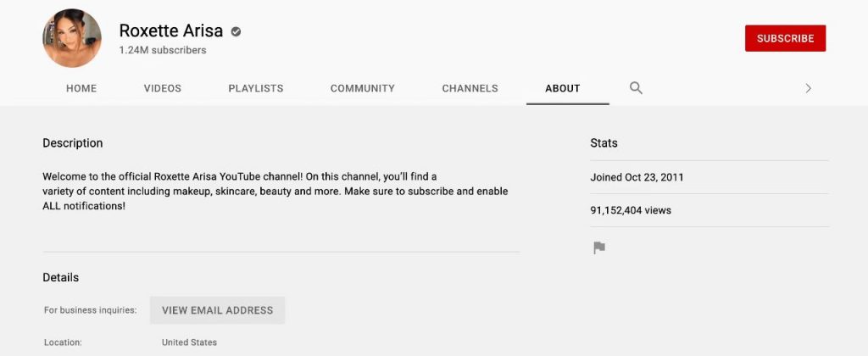Click the 91,152,404 views stat
The width and height of the screenshot is (868, 356).
[x=631, y=210]
